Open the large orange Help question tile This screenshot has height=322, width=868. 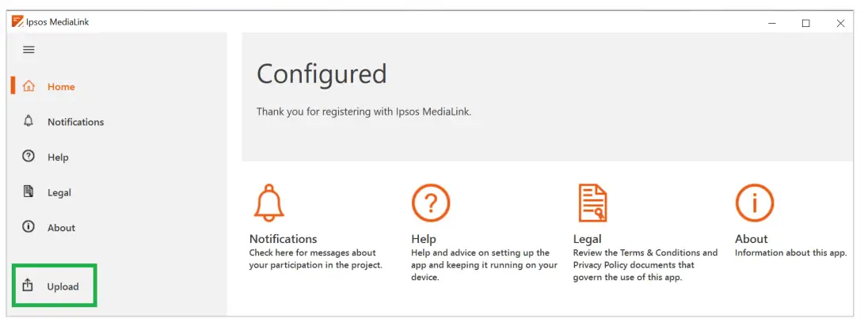tap(431, 203)
